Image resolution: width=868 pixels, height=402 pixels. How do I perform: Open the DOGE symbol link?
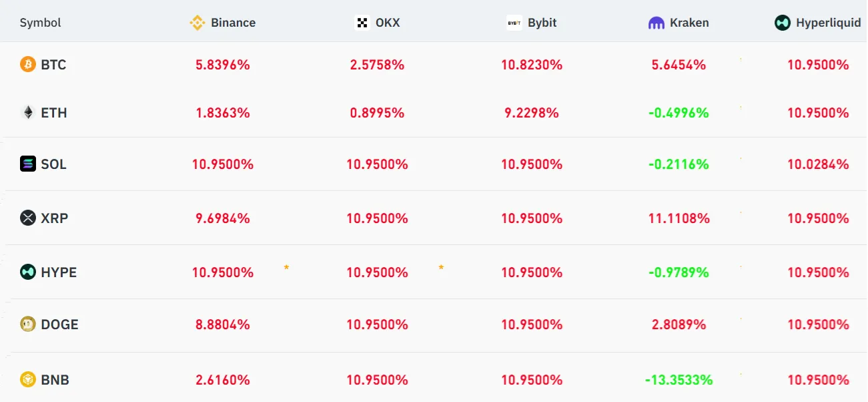(x=59, y=325)
